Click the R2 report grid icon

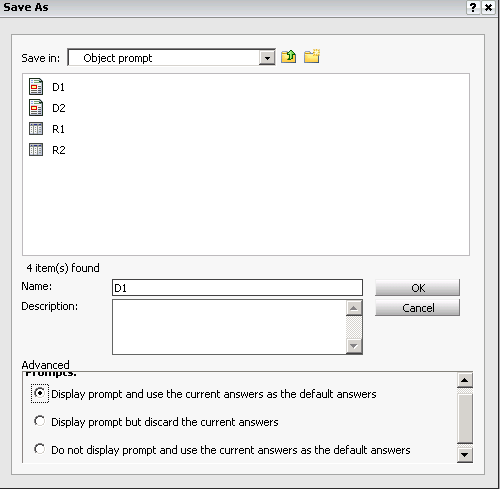[x=36, y=150]
